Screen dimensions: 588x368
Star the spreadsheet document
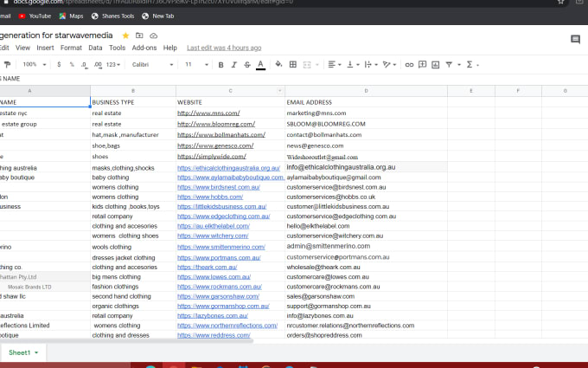coord(125,36)
